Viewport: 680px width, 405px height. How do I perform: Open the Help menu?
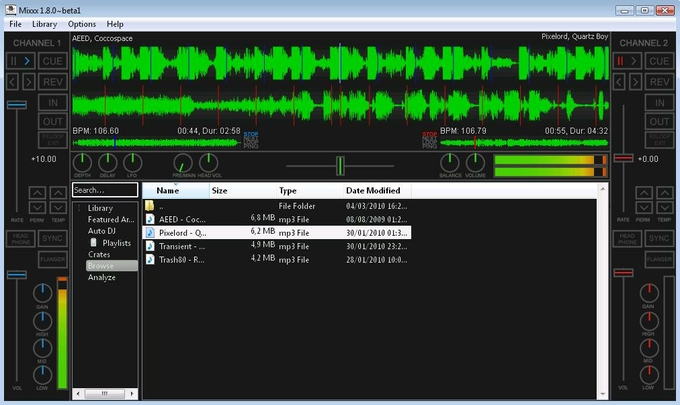[x=115, y=24]
